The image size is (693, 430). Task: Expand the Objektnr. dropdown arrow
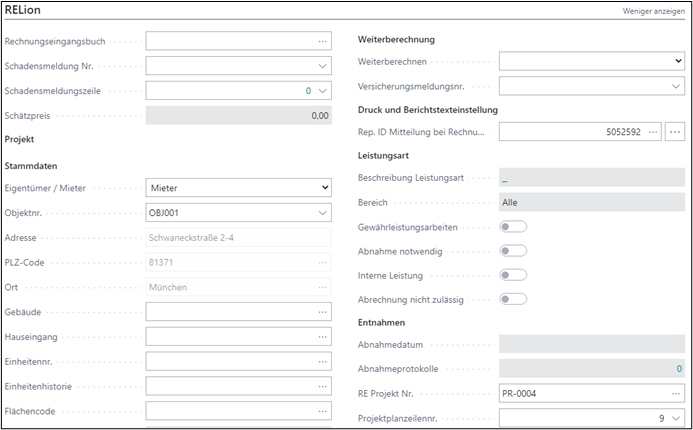pyautogui.click(x=322, y=212)
